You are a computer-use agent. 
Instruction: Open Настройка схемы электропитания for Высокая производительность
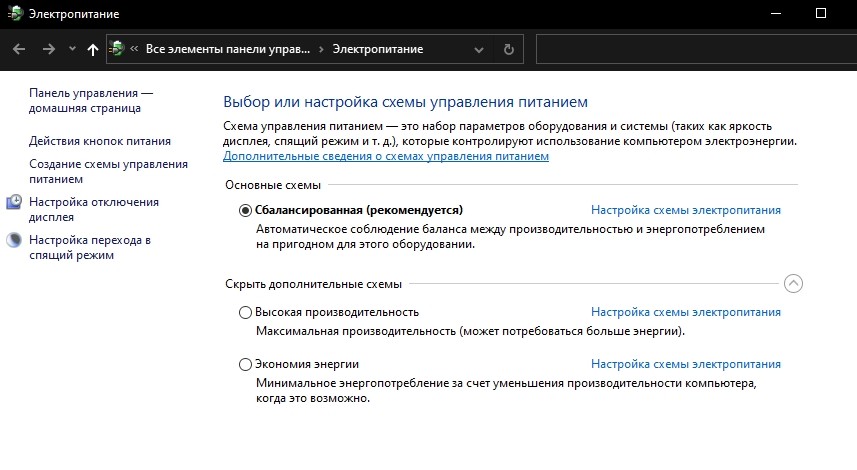click(x=685, y=312)
